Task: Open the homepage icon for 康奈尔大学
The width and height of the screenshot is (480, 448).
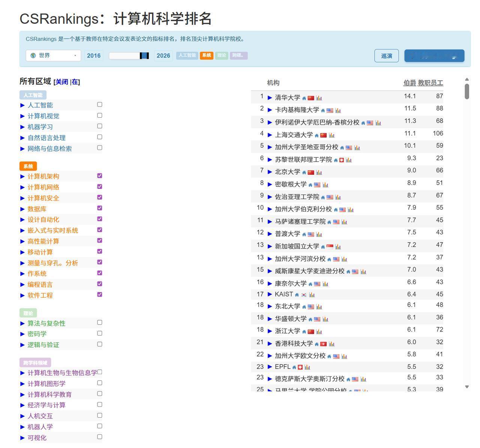Action: 310,284
